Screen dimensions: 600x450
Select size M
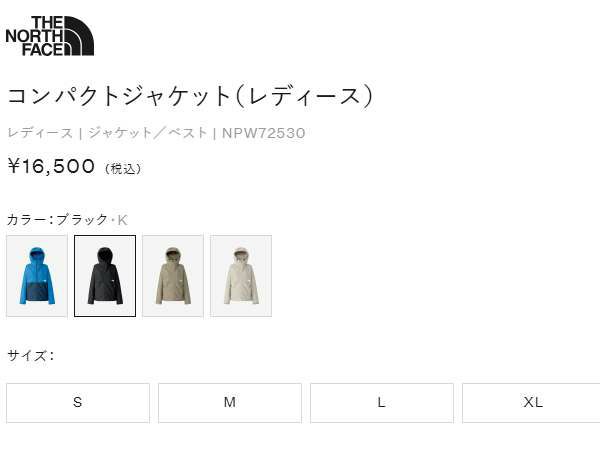pyautogui.click(x=230, y=403)
